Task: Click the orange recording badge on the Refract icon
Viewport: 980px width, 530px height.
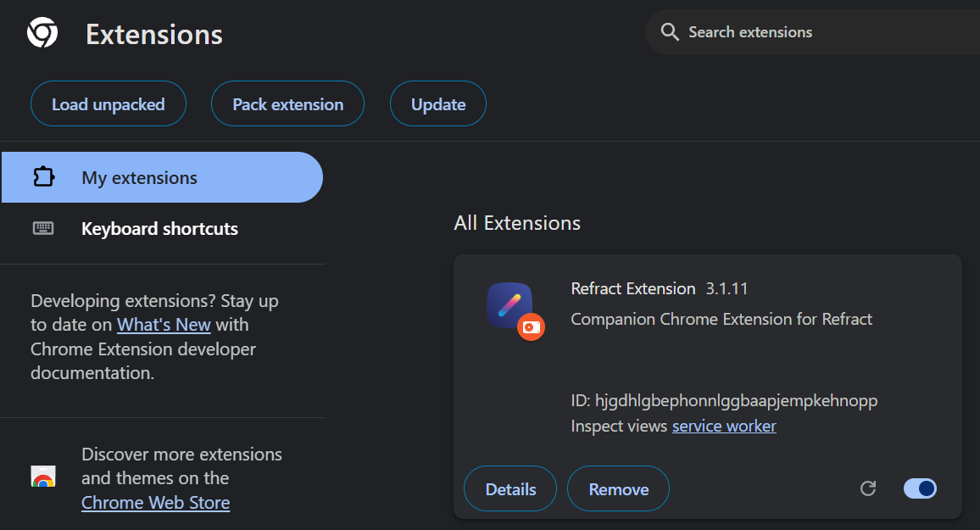Action: (532, 326)
